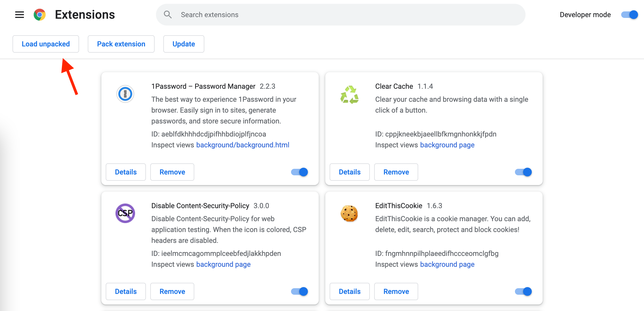Image resolution: width=644 pixels, height=311 pixels.
Task: Click the Clear Cache recycle icon
Action: [x=349, y=94]
